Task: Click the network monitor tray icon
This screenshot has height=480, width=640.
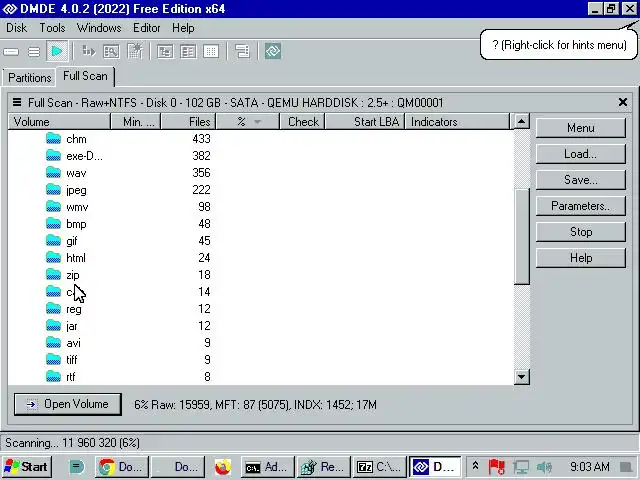Action: 521,467
